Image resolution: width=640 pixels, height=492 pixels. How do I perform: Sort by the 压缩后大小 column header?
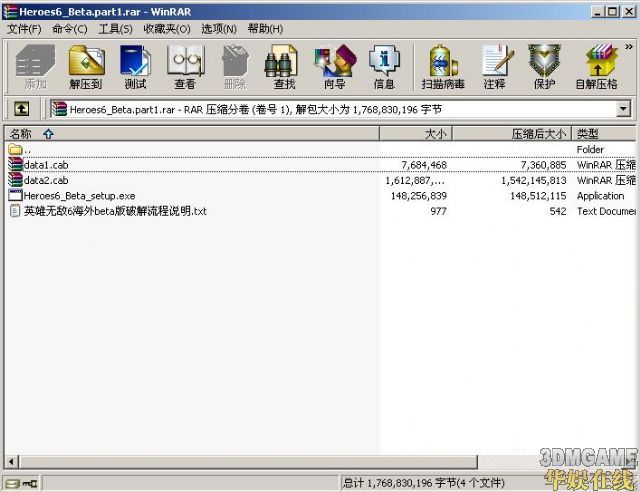(x=512, y=134)
